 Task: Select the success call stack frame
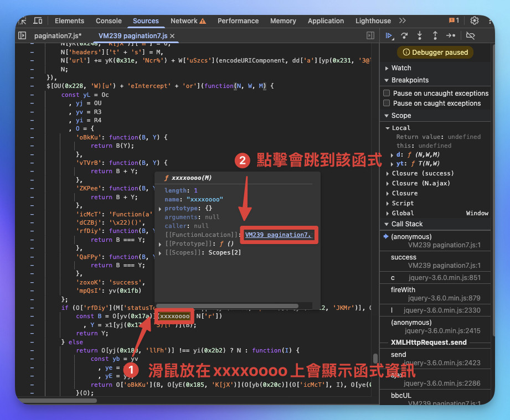pyautogui.click(x=435, y=261)
